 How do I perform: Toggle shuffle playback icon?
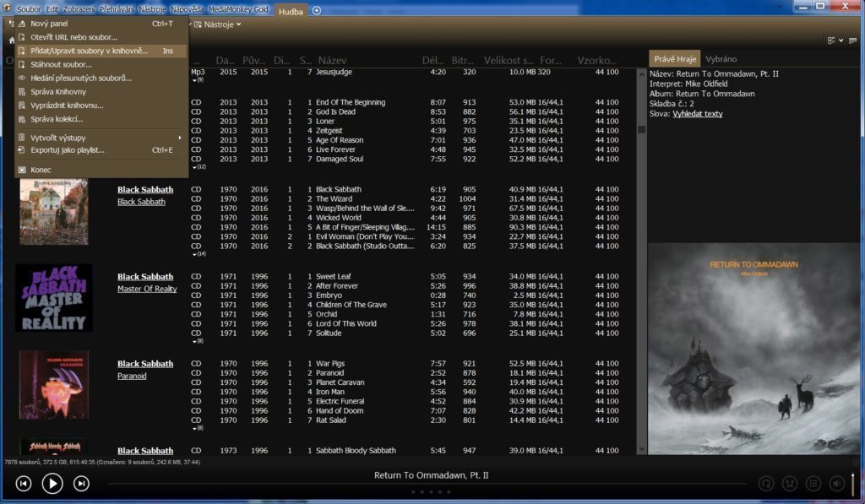click(x=790, y=484)
